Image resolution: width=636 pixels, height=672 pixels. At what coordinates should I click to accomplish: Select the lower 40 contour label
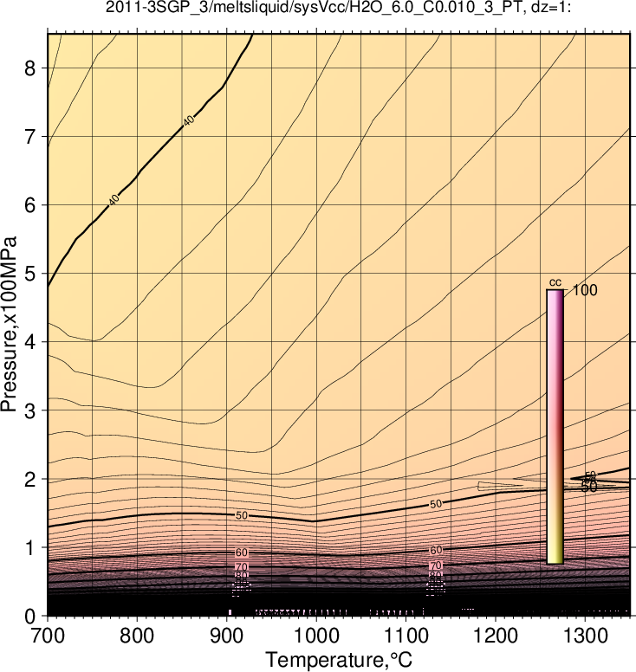(114, 200)
